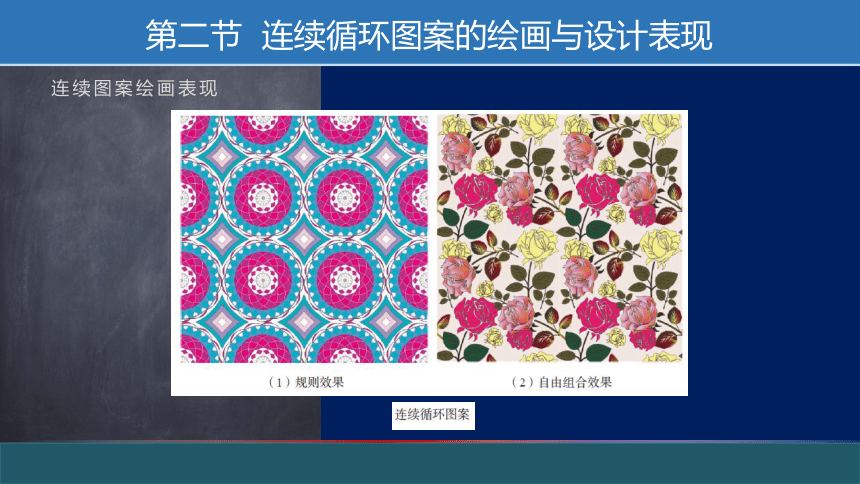Click the rose floral pattern image
860x484 pixels.
point(559,238)
